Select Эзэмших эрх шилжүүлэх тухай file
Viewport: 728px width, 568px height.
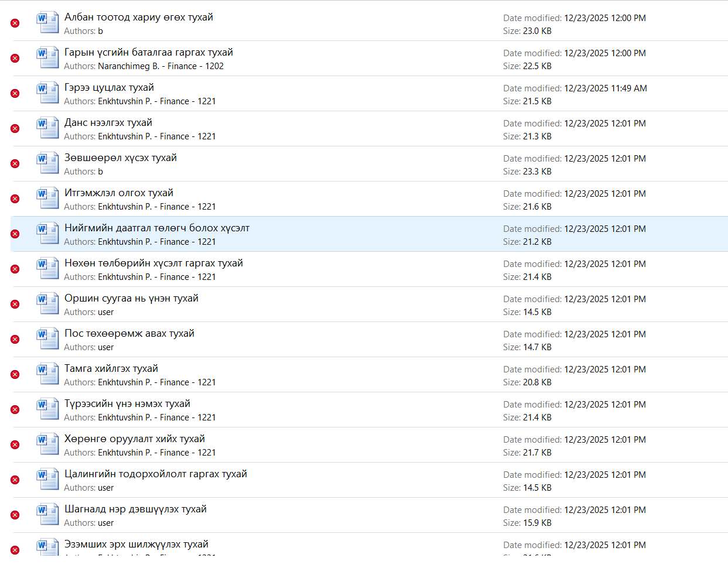pos(136,545)
